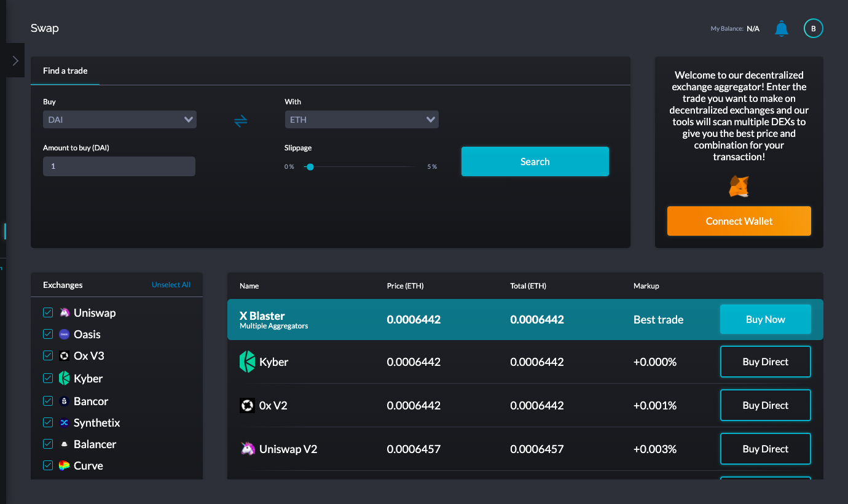The image size is (848, 504).
Task: Click the Curve logo icon
Action: point(65,465)
